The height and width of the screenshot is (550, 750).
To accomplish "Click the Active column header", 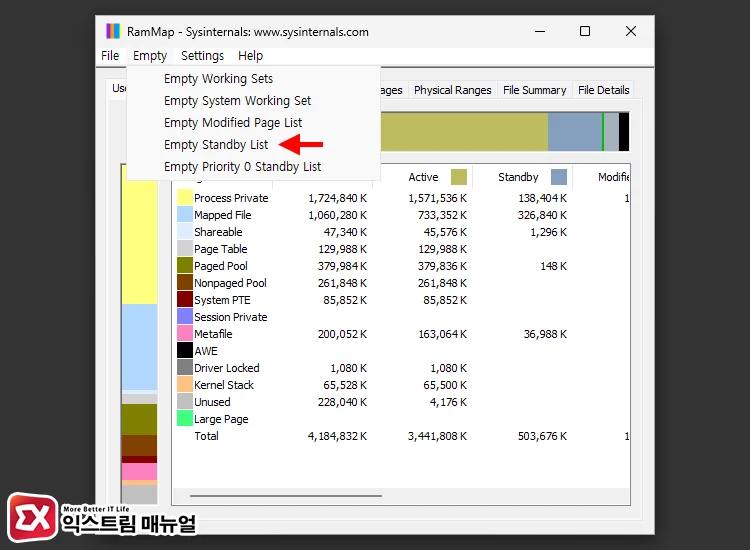I will 423,177.
